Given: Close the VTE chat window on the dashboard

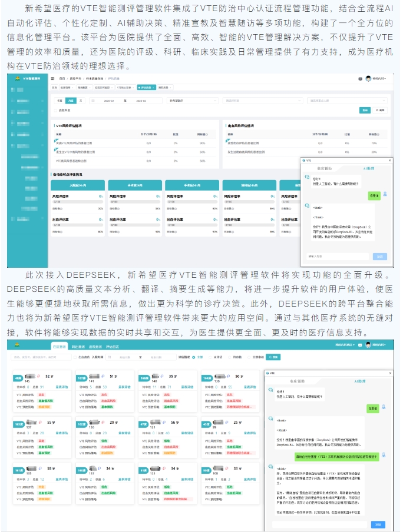Looking at the screenshot, I should [x=388, y=160].
